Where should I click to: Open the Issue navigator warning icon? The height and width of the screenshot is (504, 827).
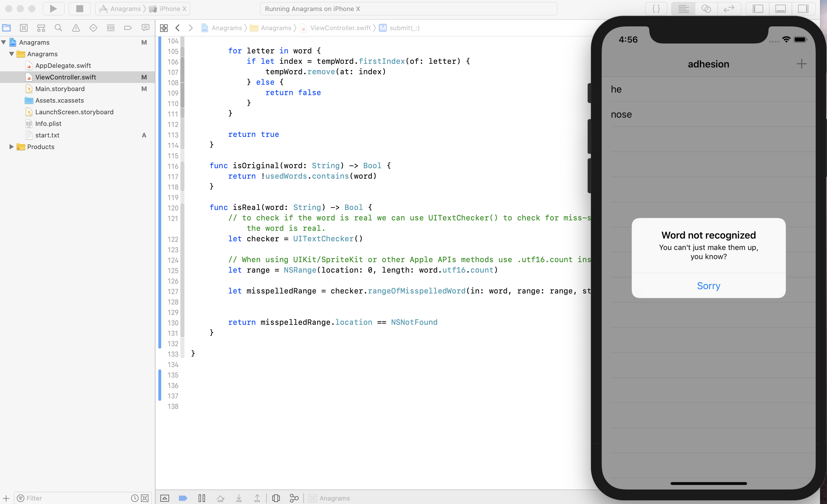pyautogui.click(x=76, y=28)
